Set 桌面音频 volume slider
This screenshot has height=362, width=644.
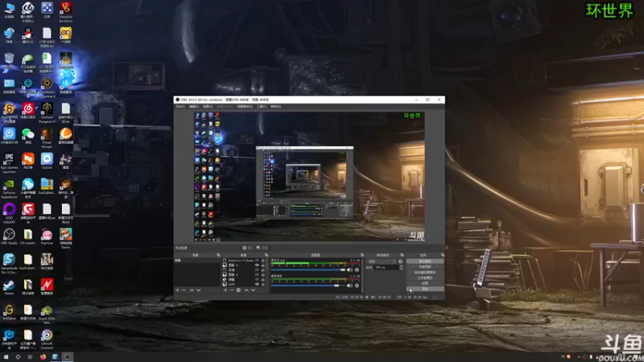click(x=308, y=286)
